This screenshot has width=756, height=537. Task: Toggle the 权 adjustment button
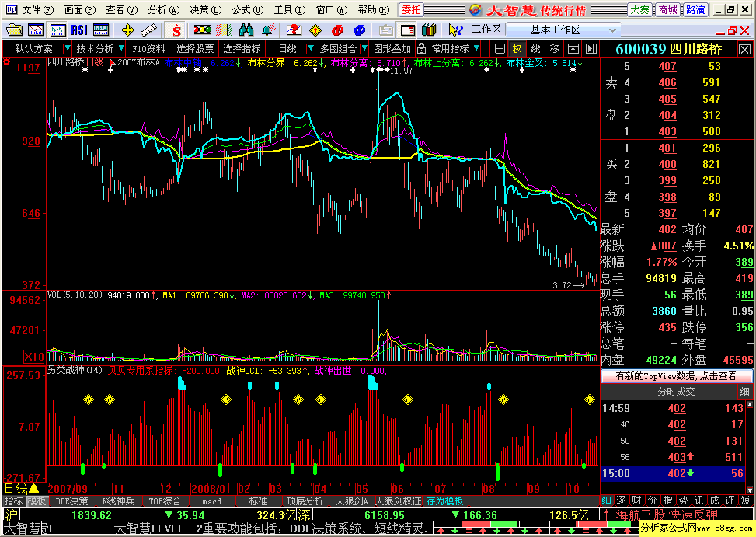[517, 49]
